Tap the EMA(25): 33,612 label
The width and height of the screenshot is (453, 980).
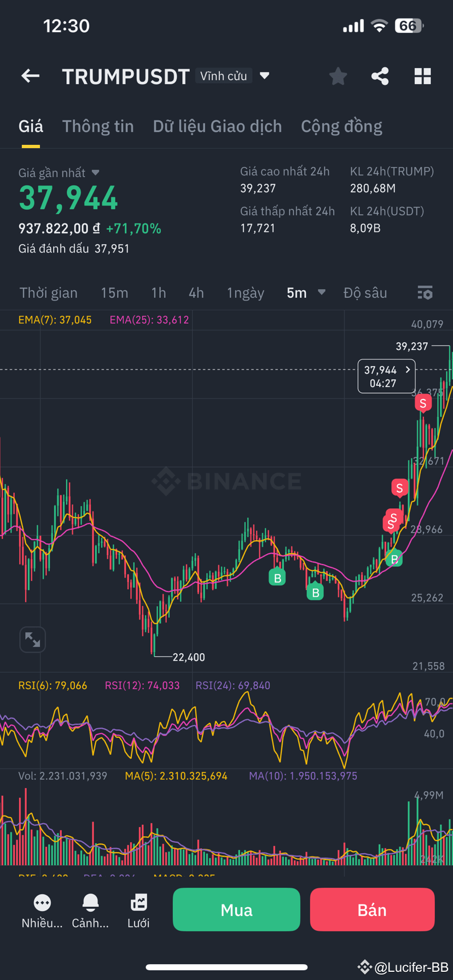coord(149,320)
